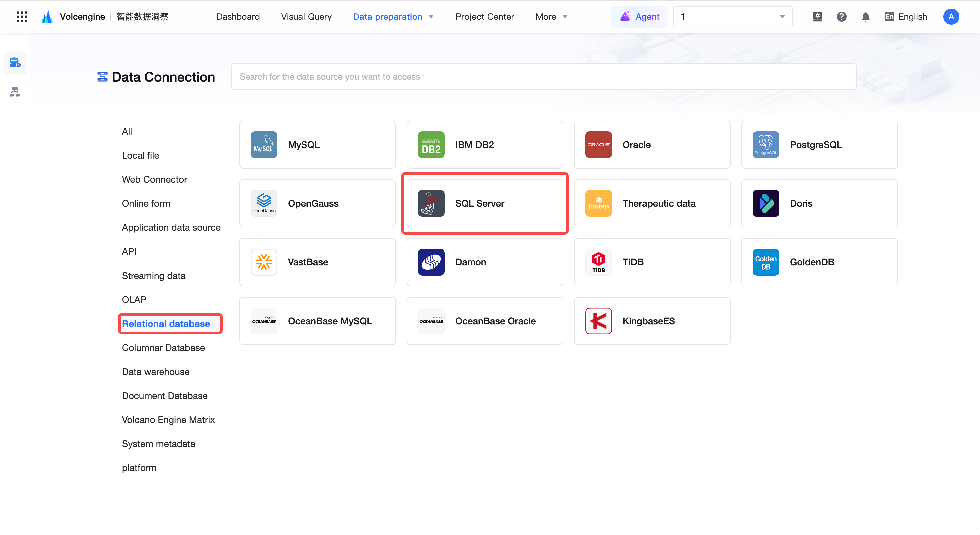Open the notifications bell

point(865,17)
